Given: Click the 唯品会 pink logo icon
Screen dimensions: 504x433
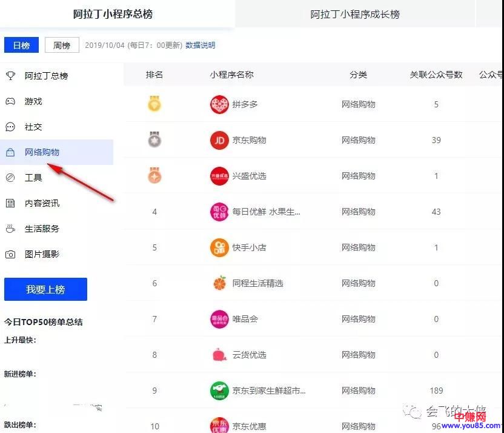Looking at the screenshot, I should pos(219,319).
